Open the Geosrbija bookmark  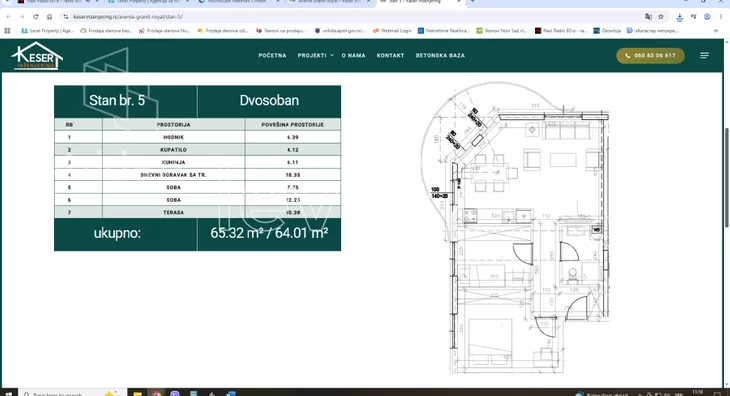[607, 31]
